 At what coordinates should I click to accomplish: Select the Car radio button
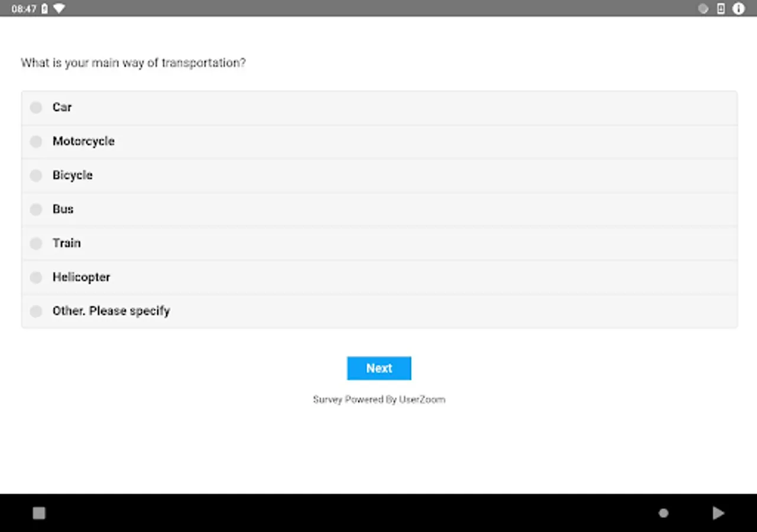click(x=36, y=108)
